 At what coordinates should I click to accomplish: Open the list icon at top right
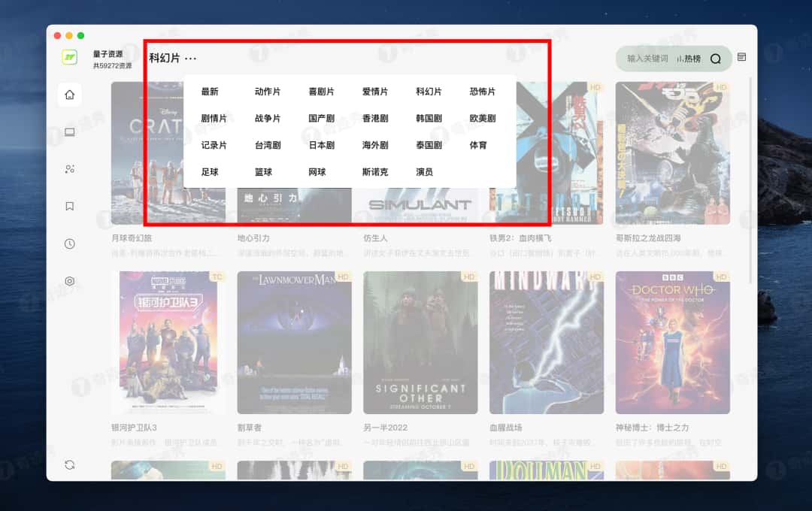click(x=741, y=57)
